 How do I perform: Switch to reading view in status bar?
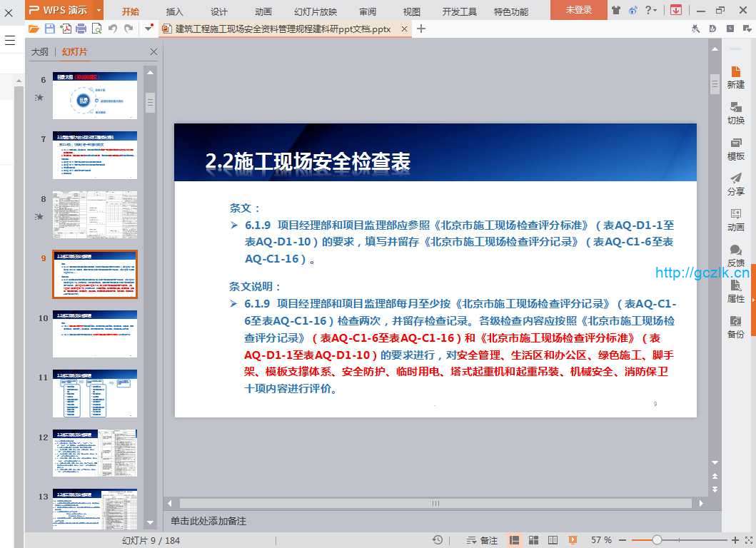[x=553, y=540]
